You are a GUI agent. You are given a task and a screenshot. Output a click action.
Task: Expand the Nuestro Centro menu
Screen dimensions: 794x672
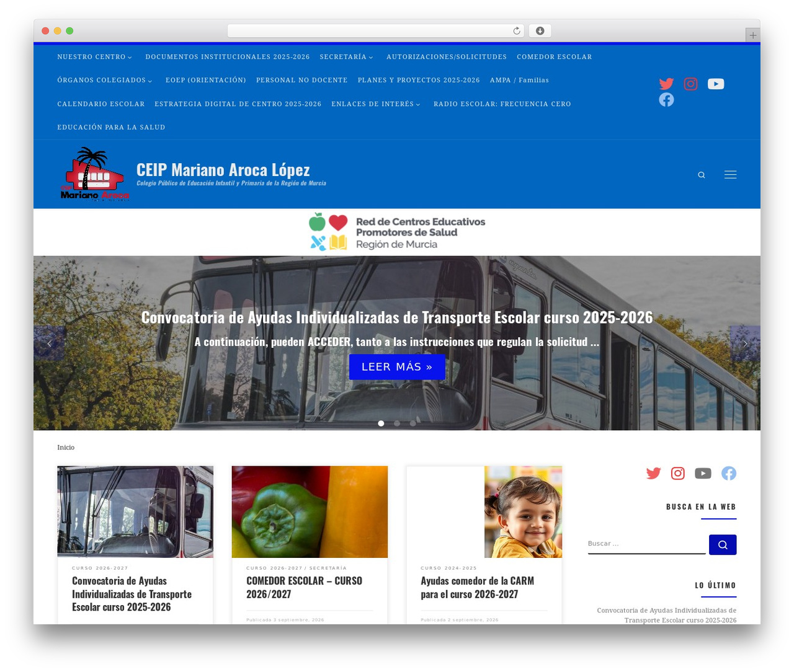[95, 57]
